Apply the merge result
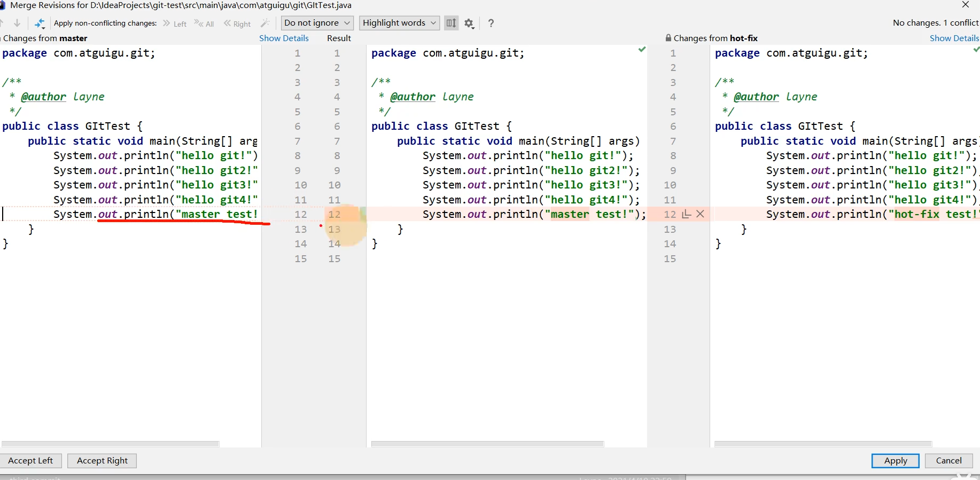 [896, 461]
